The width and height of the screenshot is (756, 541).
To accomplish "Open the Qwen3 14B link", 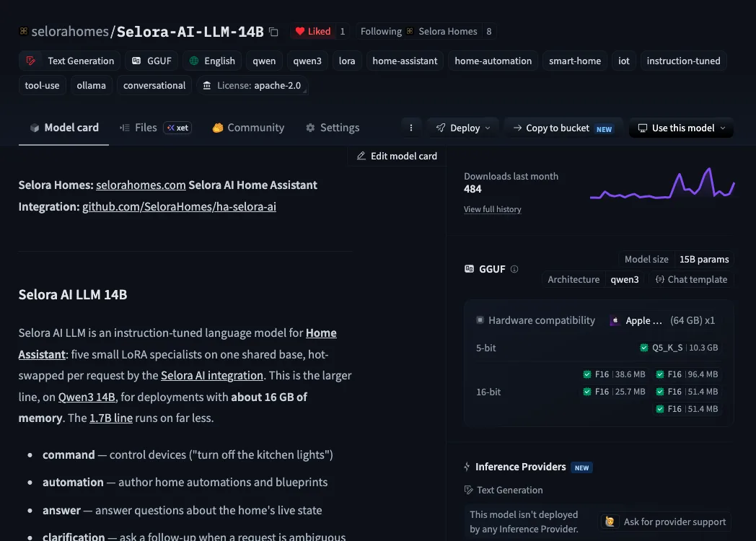I will tap(87, 397).
